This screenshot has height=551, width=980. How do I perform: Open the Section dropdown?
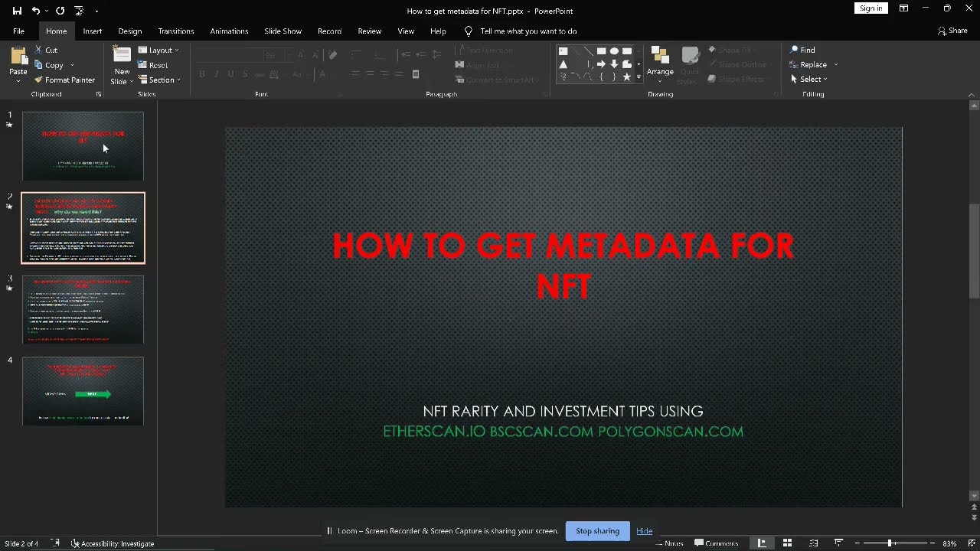159,80
